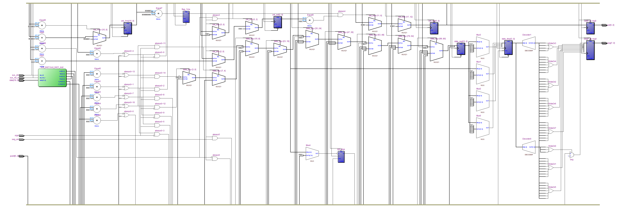644x222 pixels.
Task: Select the Add0 adder symbol
Action: (x=42, y=38)
